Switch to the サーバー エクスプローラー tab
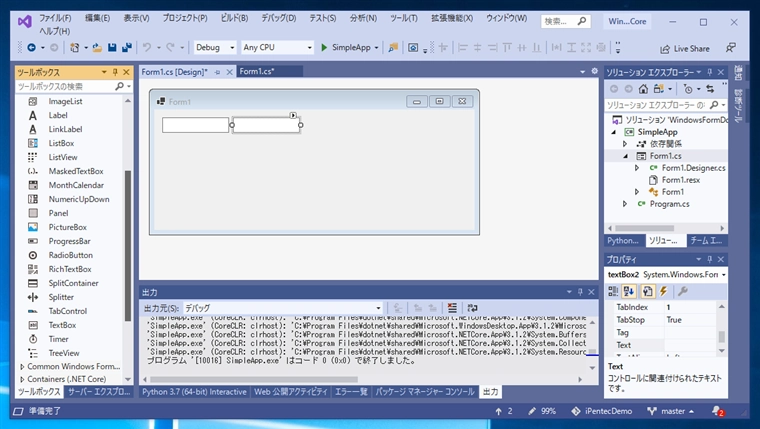760x429 pixels. (x=98, y=392)
